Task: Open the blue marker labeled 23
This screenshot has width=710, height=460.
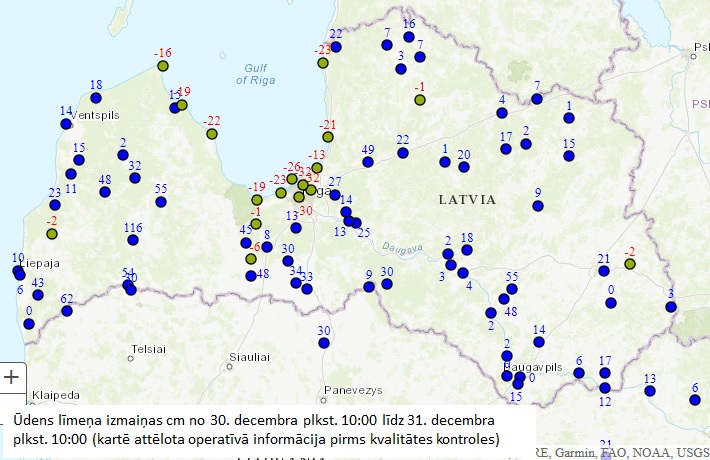Action: click(x=55, y=206)
